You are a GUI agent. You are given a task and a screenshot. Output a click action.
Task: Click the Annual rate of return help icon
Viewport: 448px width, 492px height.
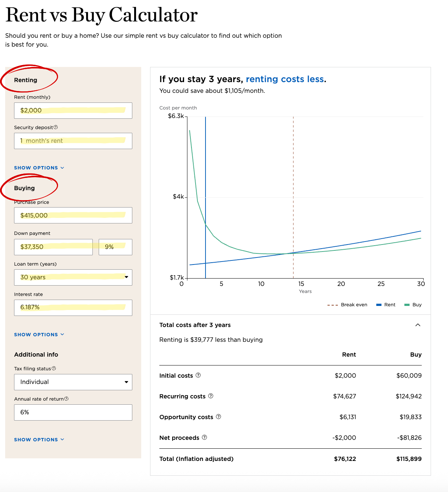tap(67, 399)
